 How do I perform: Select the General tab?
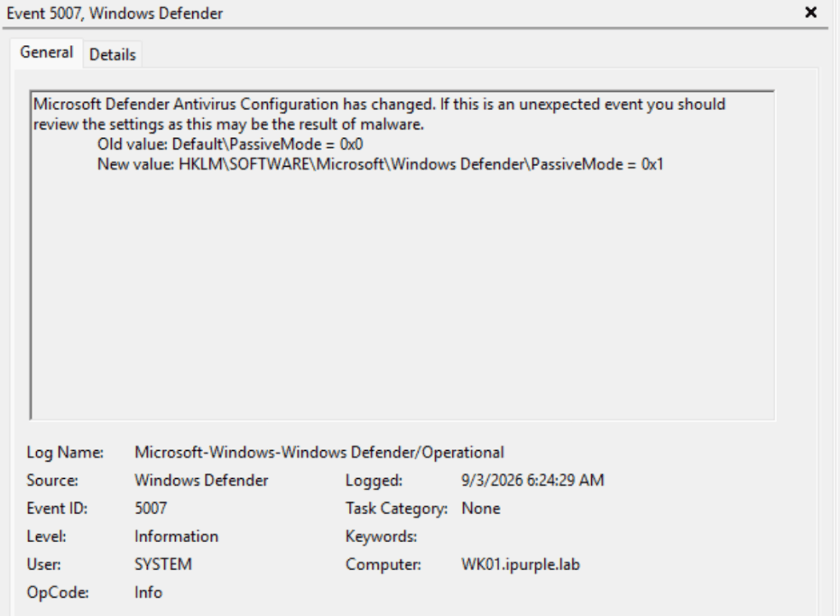(47, 53)
